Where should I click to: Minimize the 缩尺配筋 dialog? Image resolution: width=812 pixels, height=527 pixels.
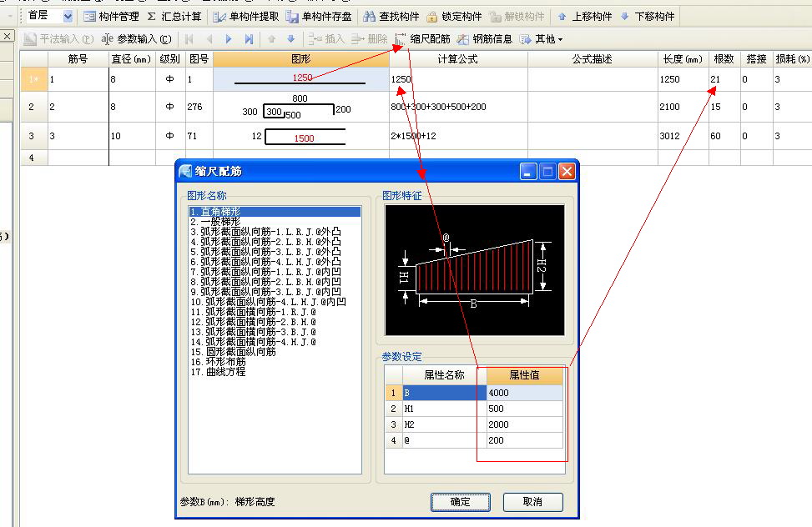click(527, 171)
